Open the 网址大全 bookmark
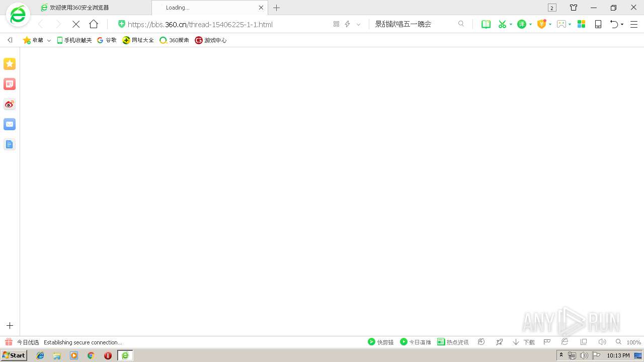Screen dimensions: 644x362 click(138, 40)
